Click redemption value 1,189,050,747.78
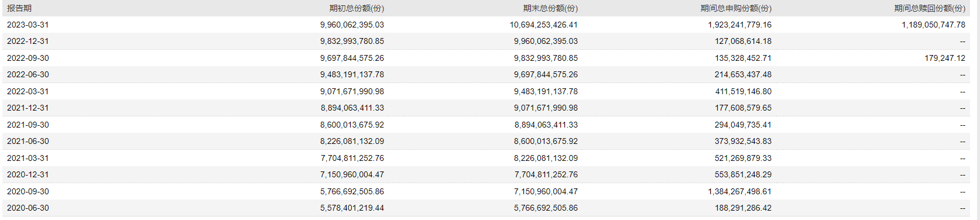 click(x=933, y=25)
